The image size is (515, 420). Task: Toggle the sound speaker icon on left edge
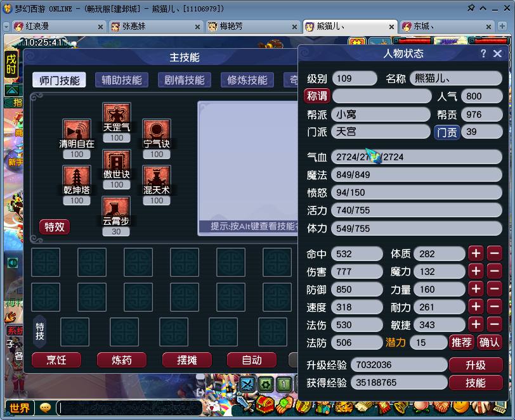click(x=13, y=263)
